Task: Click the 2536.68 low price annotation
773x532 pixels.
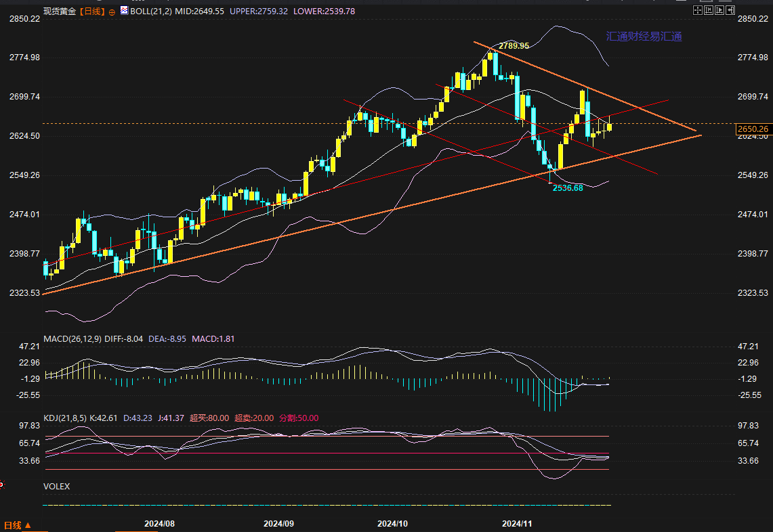Action: [x=568, y=188]
